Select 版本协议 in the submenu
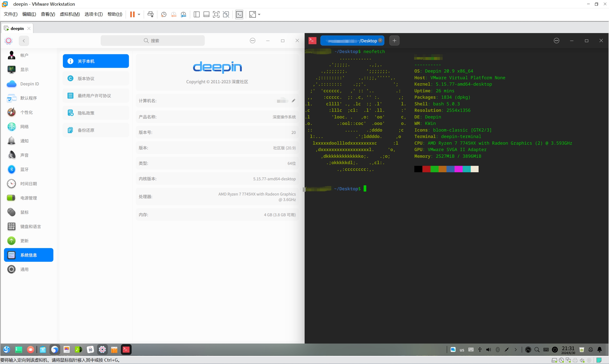Screen dimensions: 609x364 pyautogui.click(x=96, y=79)
